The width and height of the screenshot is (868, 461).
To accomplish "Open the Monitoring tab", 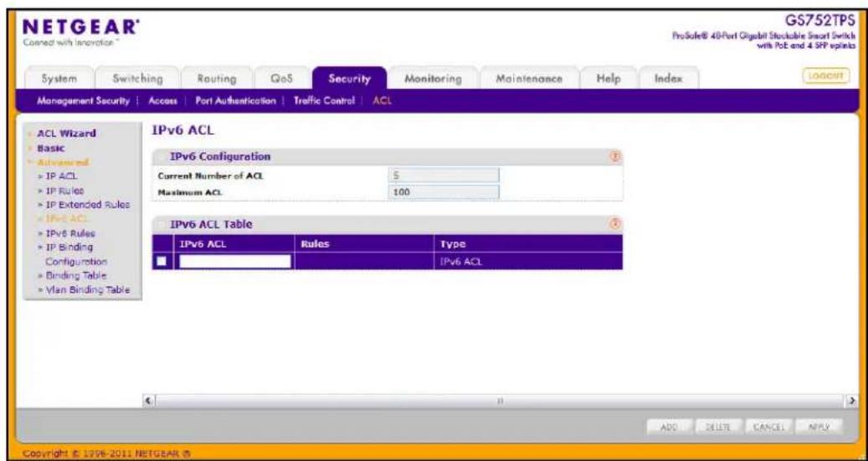I will click(433, 79).
